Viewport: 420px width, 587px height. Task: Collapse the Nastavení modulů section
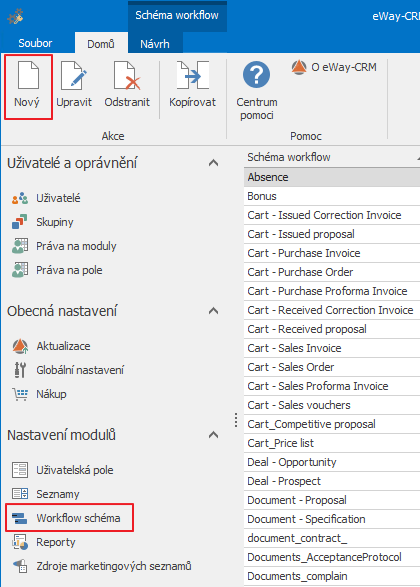click(x=213, y=435)
